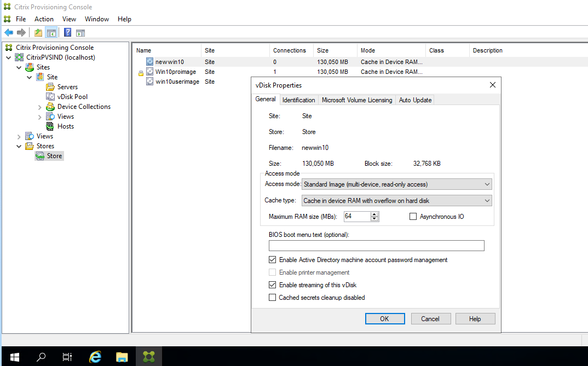
Task: Select the CitrixPVSIND farm icon in tree
Action: pos(19,57)
